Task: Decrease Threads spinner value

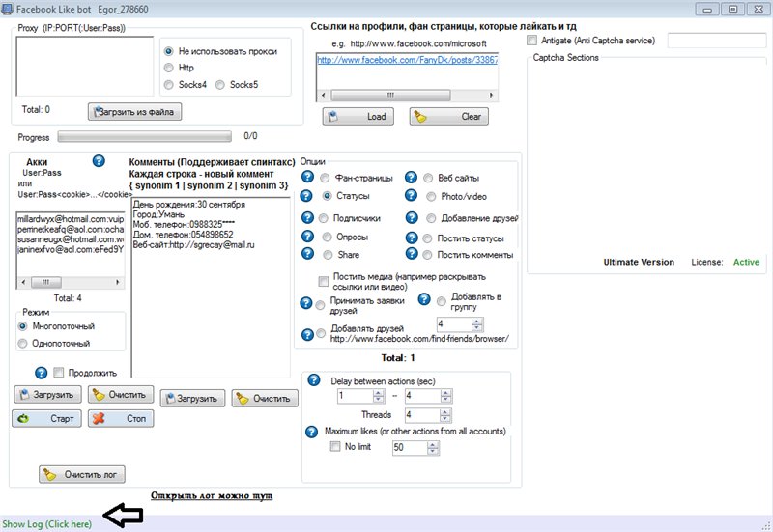Action: pos(445,418)
